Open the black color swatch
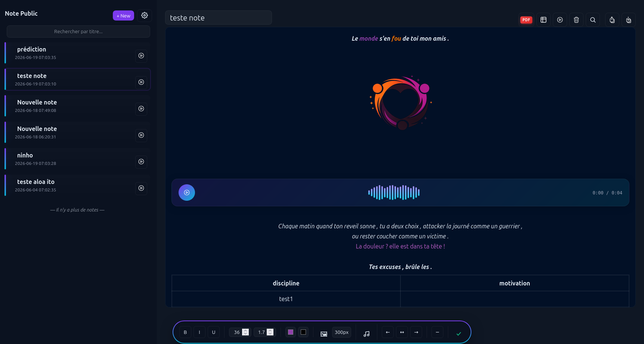644x344 pixels. tap(303, 332)
